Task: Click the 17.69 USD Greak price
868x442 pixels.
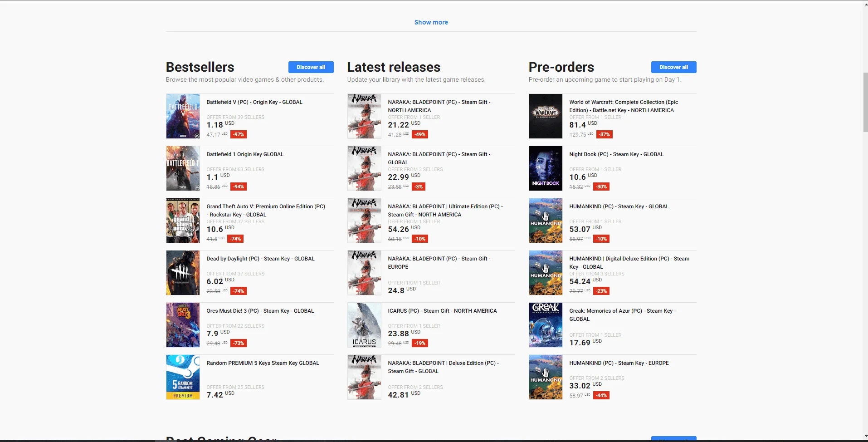Action: [x=585, y=342]
